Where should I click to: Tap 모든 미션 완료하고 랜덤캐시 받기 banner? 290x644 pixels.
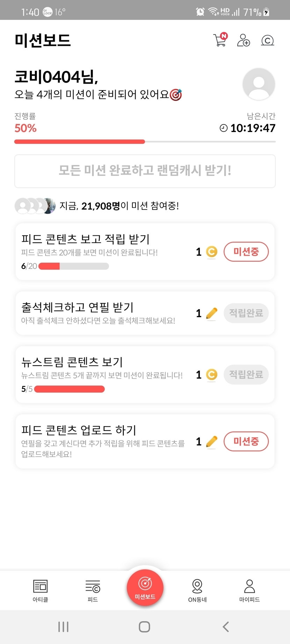[x=145, y=171]
